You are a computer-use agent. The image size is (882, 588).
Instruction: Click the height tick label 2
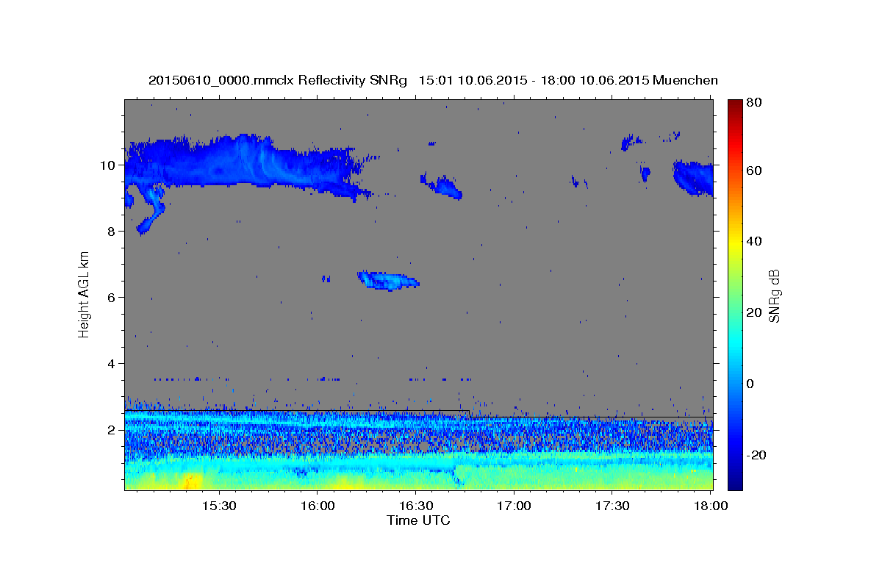(x=110, y=430)
